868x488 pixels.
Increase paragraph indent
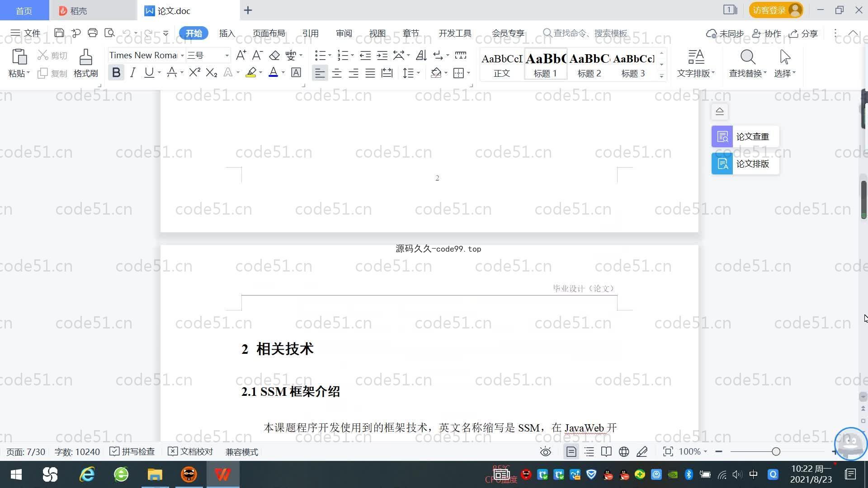(x=382, y=55)
